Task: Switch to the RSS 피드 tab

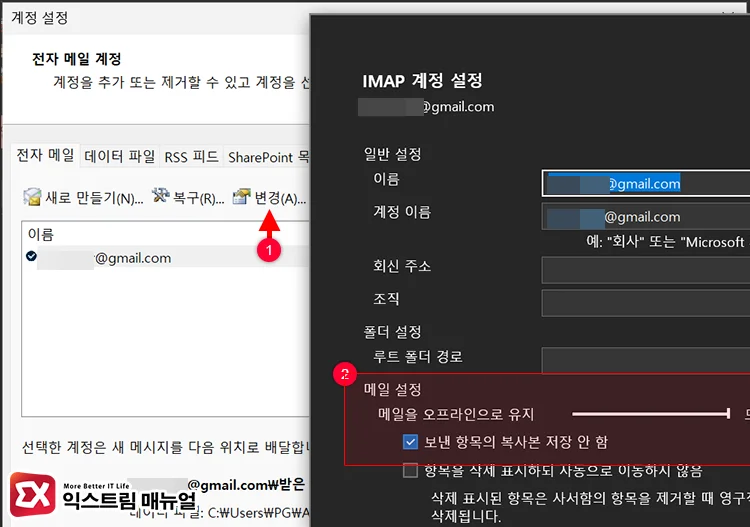Action: tap(191, 156)
